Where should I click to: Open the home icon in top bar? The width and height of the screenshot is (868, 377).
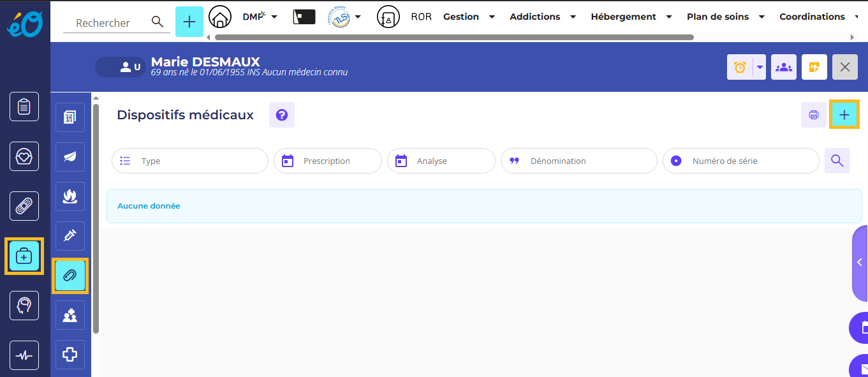[x=220, y=17]
